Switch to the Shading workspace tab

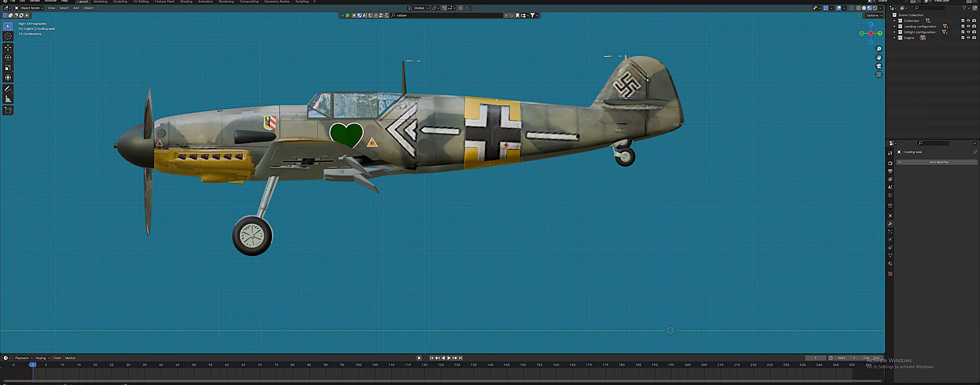point(186,2)
